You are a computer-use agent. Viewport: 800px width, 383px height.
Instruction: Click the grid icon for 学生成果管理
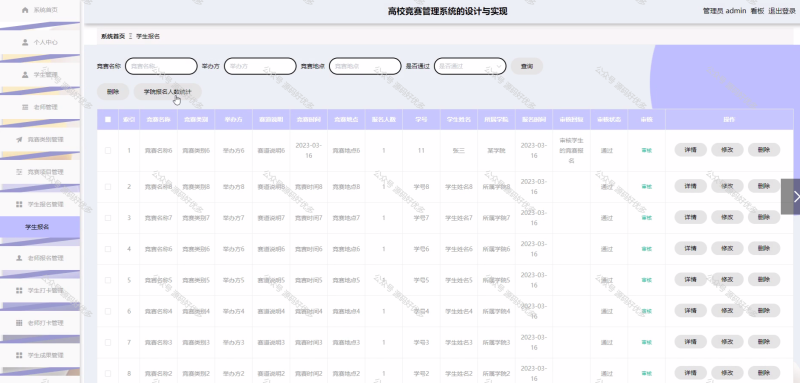(19, 355)
